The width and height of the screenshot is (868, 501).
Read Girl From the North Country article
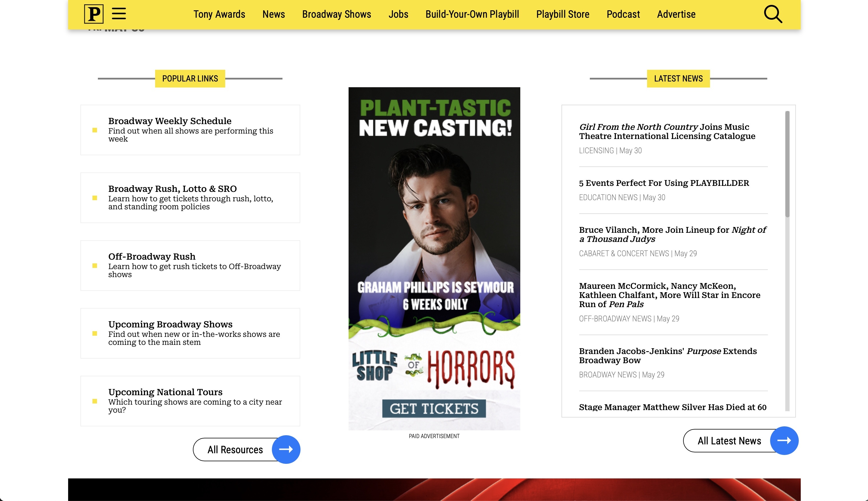[x=667, y=132]
